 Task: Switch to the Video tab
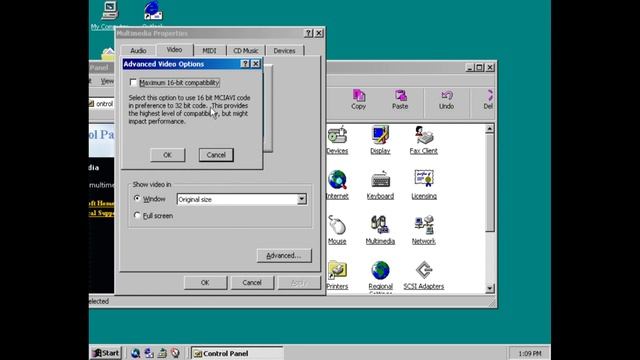pos(174,49)
